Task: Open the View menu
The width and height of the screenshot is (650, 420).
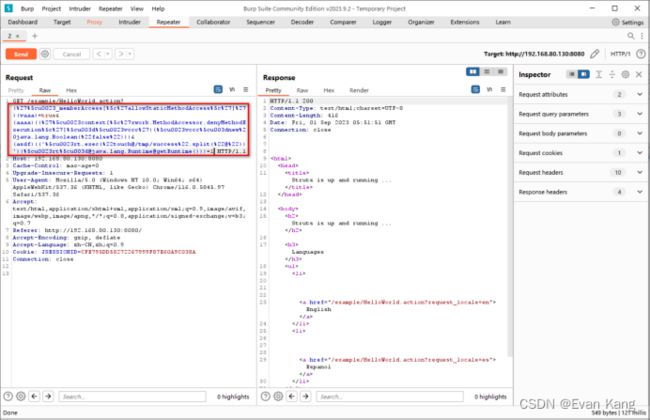Action: [x=137, y=9]
